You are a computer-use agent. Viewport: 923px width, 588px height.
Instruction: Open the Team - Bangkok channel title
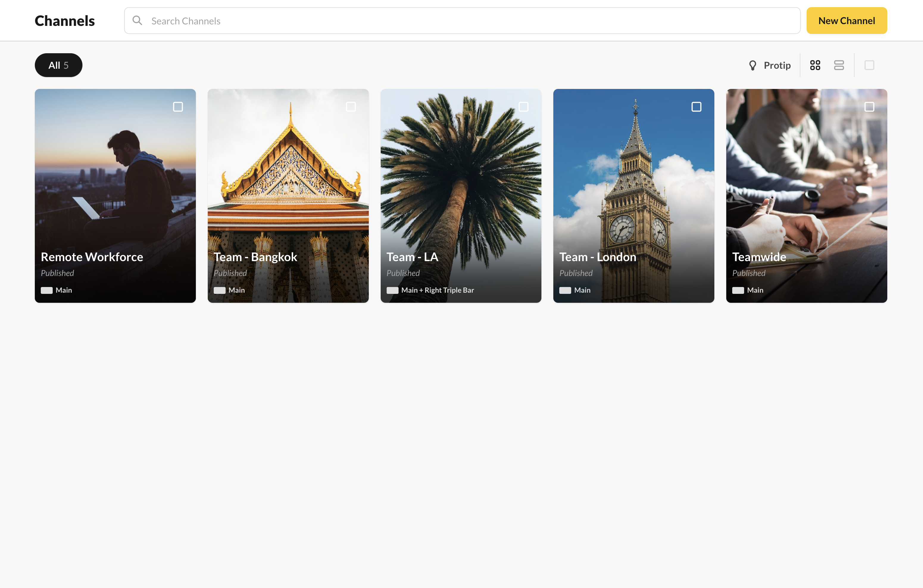pyautogui.click(x=255, y=257)
